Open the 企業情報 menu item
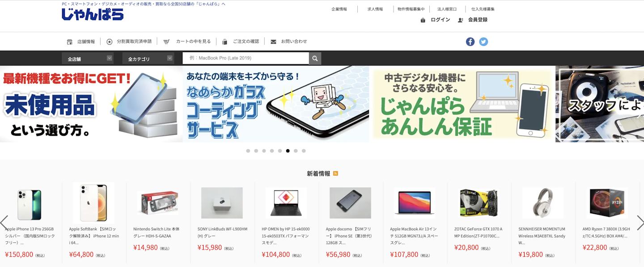Screen dimensions: 644x267 (x=339, y=9)
